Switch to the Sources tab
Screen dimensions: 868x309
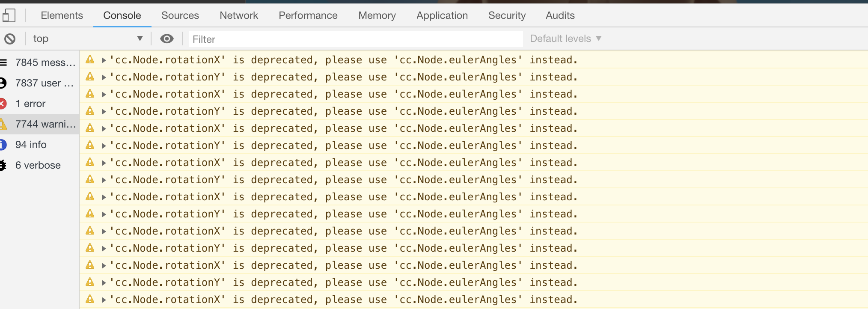180,15
